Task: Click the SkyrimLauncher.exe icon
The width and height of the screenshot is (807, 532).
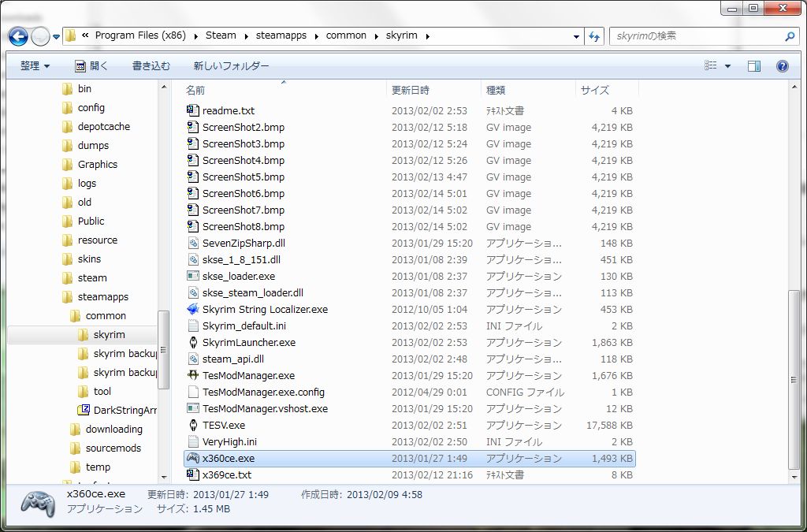Action: pos(192,342)
